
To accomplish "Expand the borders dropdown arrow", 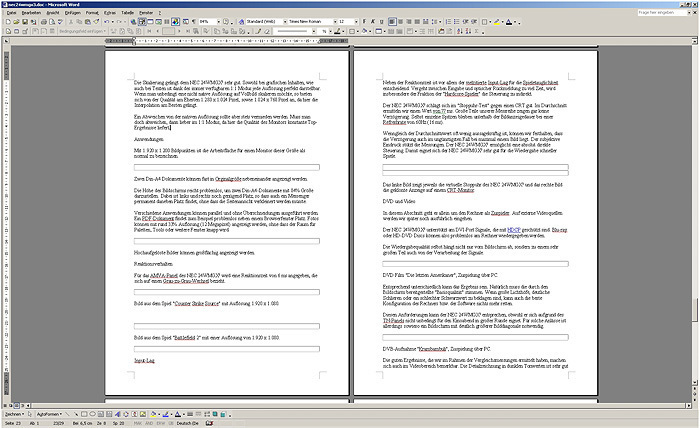I will click(x=490, y=21).
